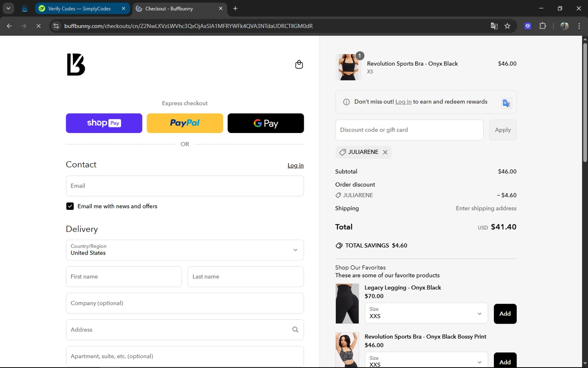Screen dimensions: 588x368
Task: Add Revolution Sports Bra Bossy Print
Action: tap(505, 361)
